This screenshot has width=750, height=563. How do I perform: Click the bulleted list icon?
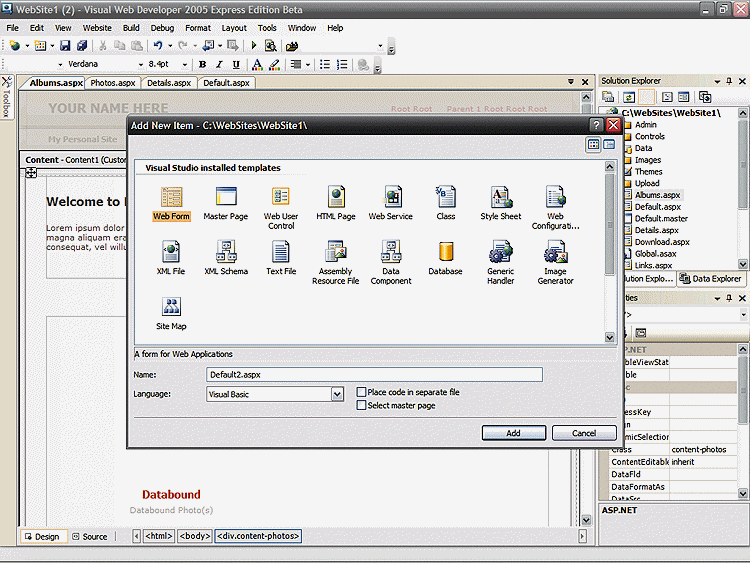click(325, 65)
